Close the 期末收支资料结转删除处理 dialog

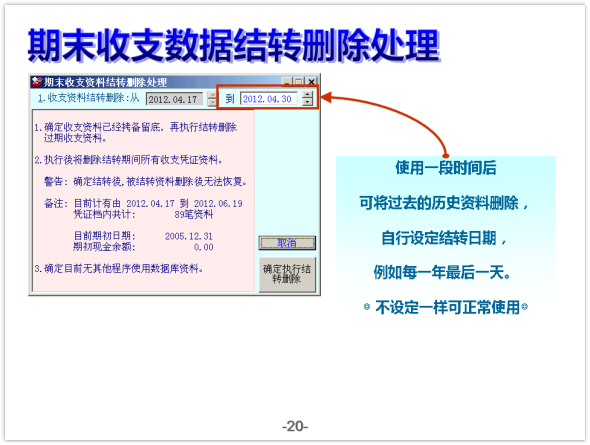tap(311, 82)
